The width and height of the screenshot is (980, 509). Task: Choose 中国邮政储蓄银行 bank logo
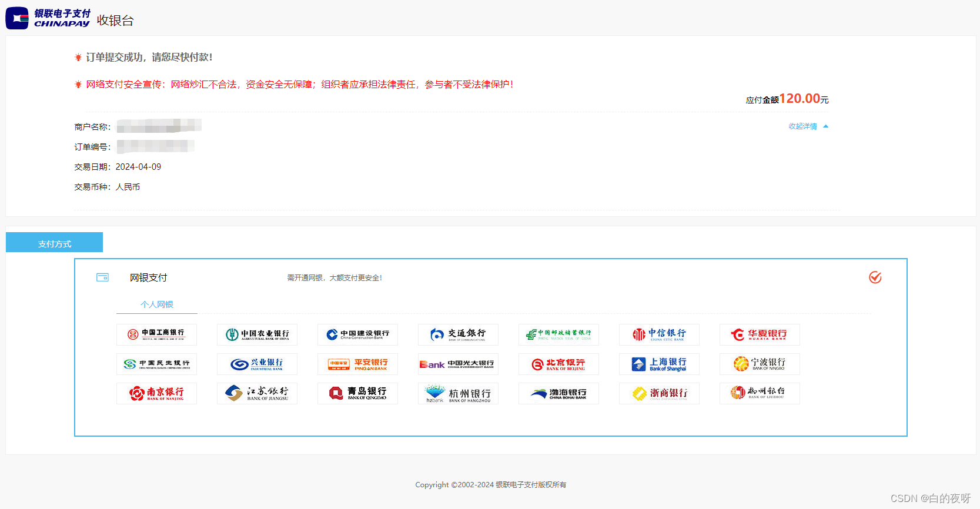[x=558, y=334]
